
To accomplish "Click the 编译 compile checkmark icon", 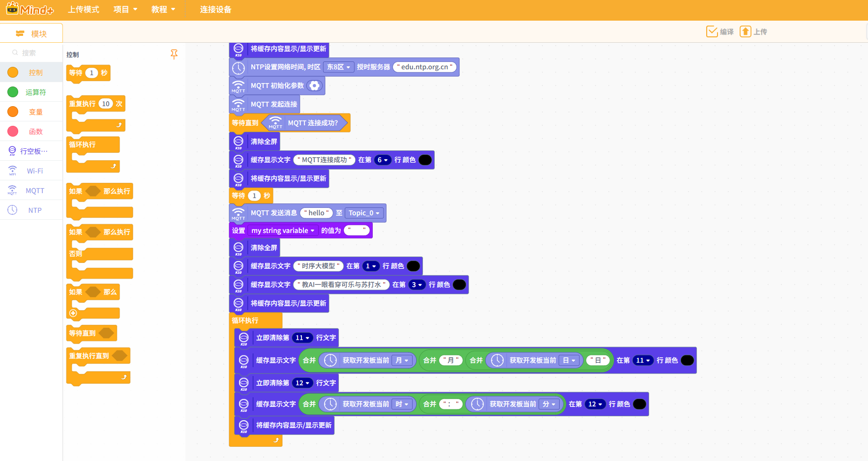I will pos(711,31).
